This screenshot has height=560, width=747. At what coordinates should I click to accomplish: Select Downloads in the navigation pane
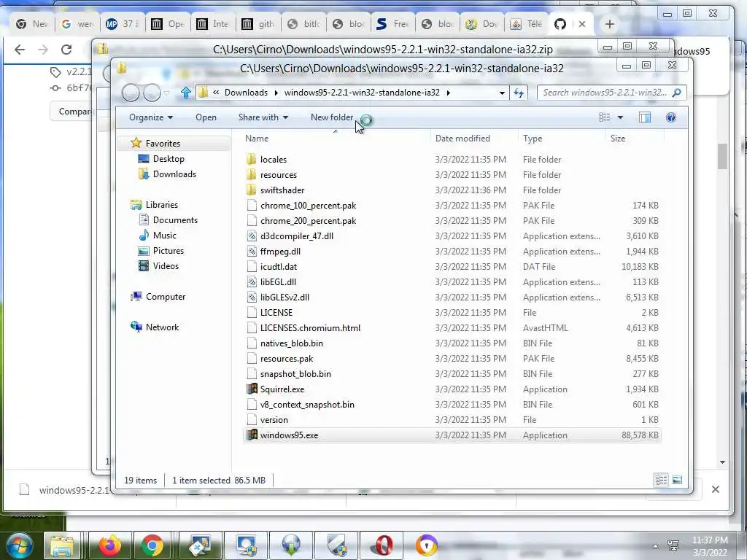174,174
